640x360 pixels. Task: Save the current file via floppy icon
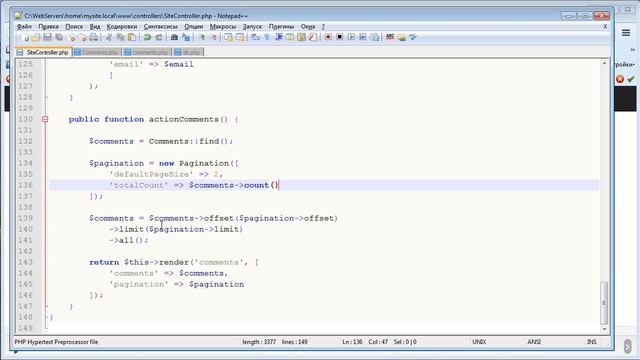point(47,38)
